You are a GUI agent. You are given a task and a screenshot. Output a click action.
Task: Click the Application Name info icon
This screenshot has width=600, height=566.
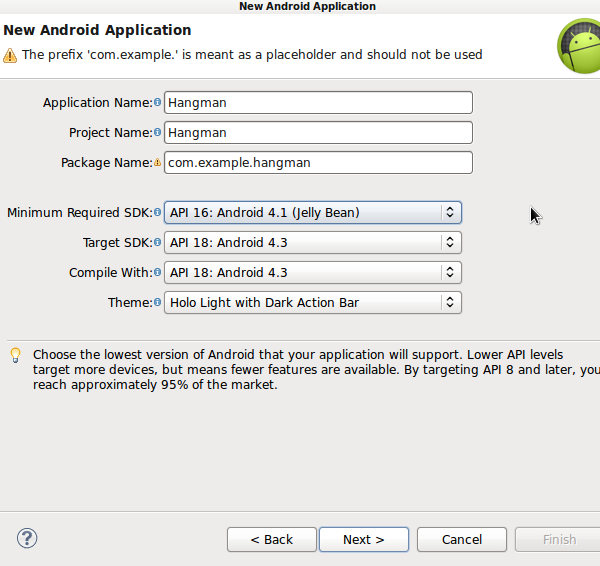pyautogui.click(x=157, y=102)
